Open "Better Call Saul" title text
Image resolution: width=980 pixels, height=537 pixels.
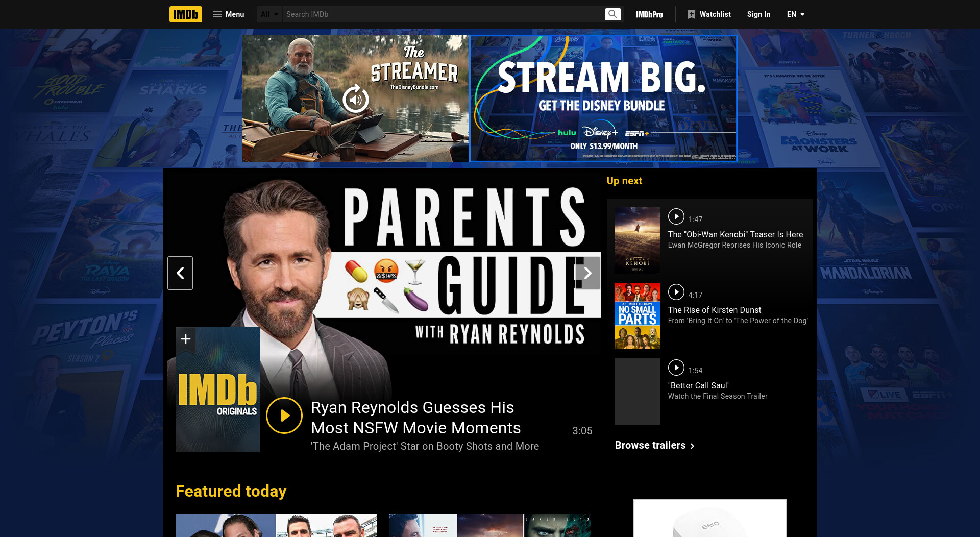point(698,385)
